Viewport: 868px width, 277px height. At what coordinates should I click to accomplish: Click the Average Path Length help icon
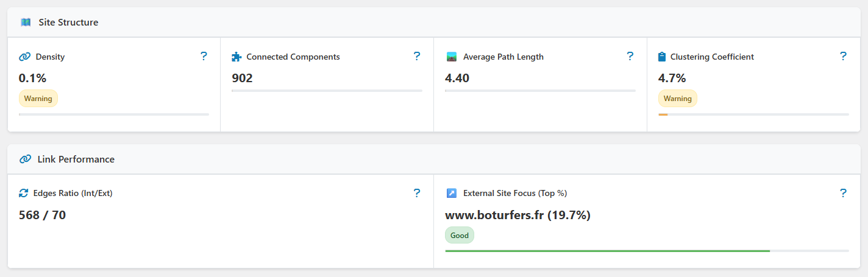(x=630, y=56)
